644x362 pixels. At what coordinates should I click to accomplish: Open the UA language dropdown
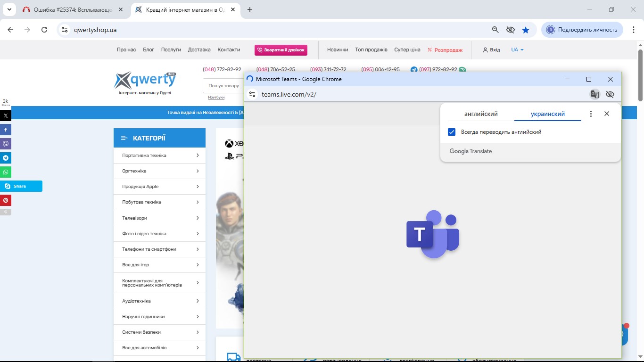(x=517, y=49)
